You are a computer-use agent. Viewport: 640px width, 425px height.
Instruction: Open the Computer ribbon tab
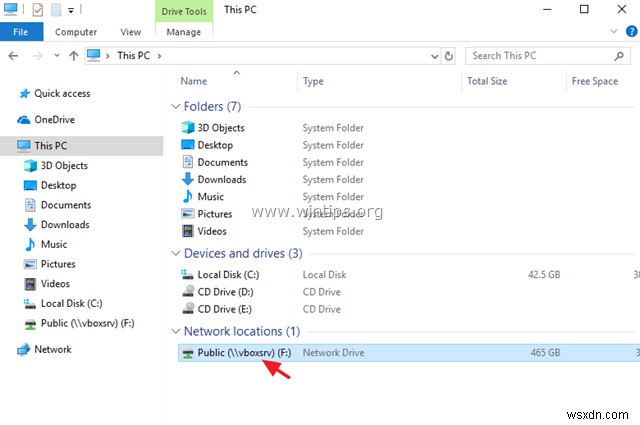[x=76, y=32]
